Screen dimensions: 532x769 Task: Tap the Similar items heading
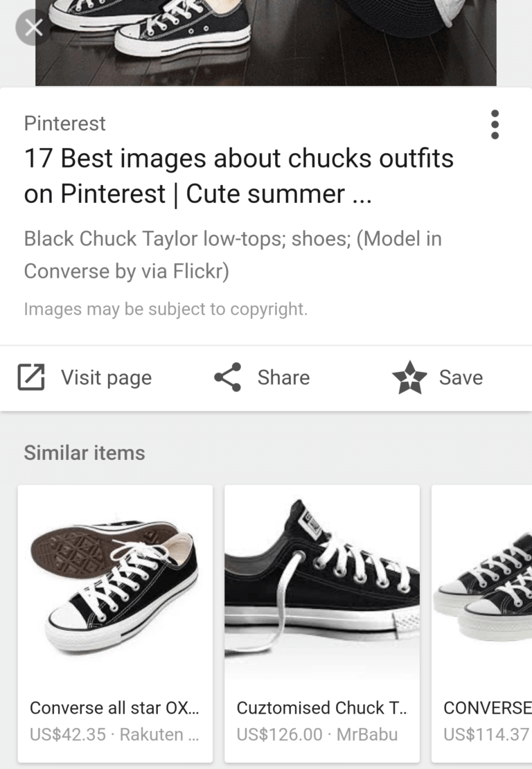(x=85, y=452)
